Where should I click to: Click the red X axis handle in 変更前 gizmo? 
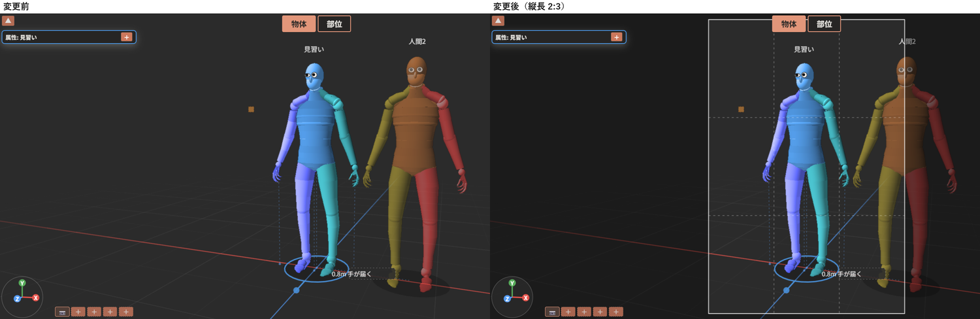(36, 297)
